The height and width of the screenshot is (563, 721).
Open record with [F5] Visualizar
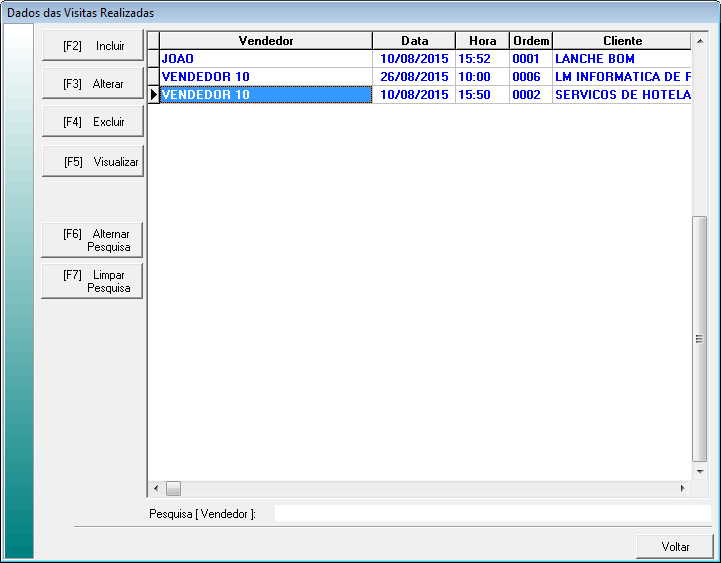[93, 161]
